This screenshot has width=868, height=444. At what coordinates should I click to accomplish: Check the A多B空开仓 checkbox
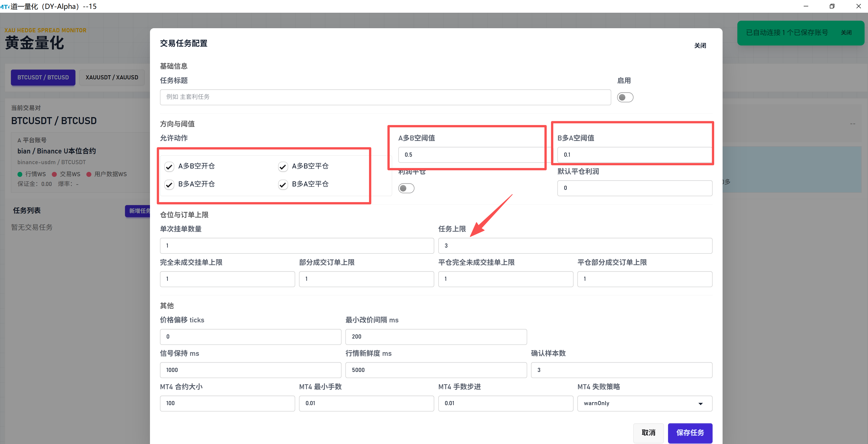(169, 167)
